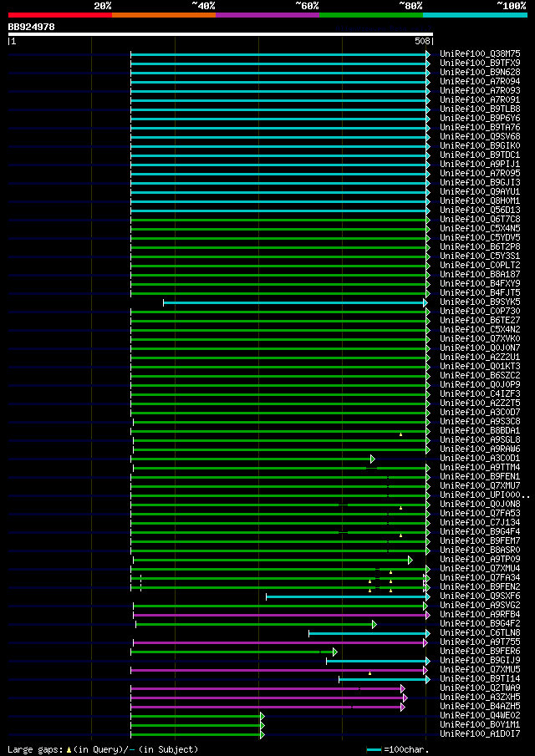This screenshot has height=756, width=535.
Task: Select the UniRef100_B9N628 label
Action: [480, 73]
